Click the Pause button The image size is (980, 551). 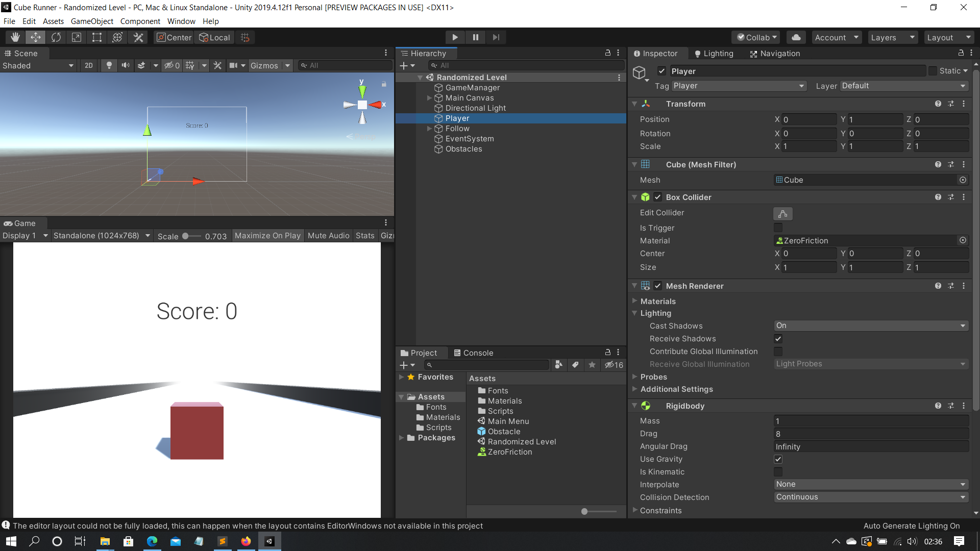tap(475, 37)
